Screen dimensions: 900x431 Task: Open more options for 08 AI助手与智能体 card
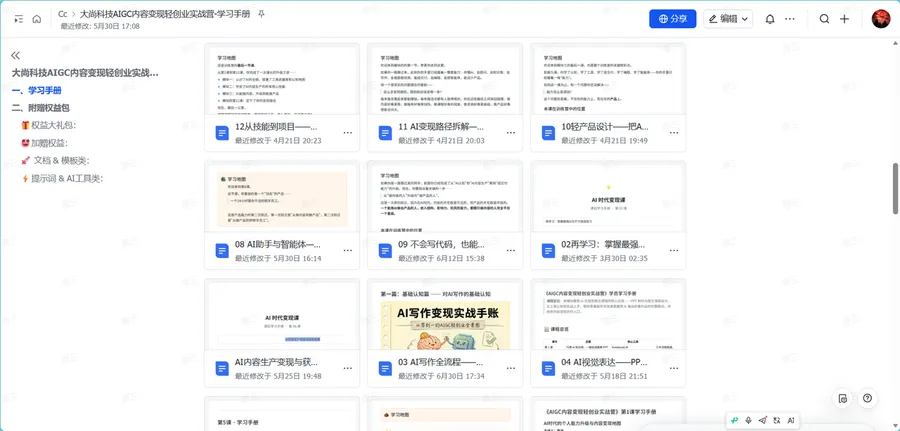point(348,250)
